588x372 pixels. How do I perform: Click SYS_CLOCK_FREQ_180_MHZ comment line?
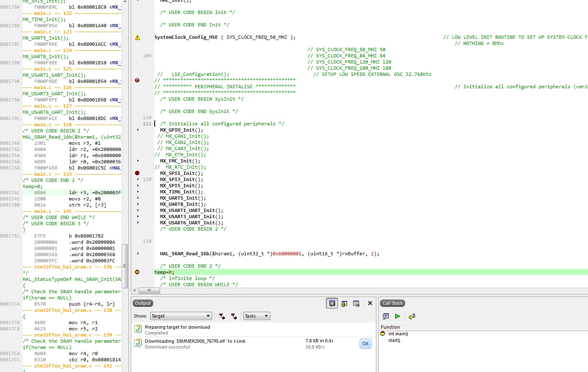(x=349, y=68)
